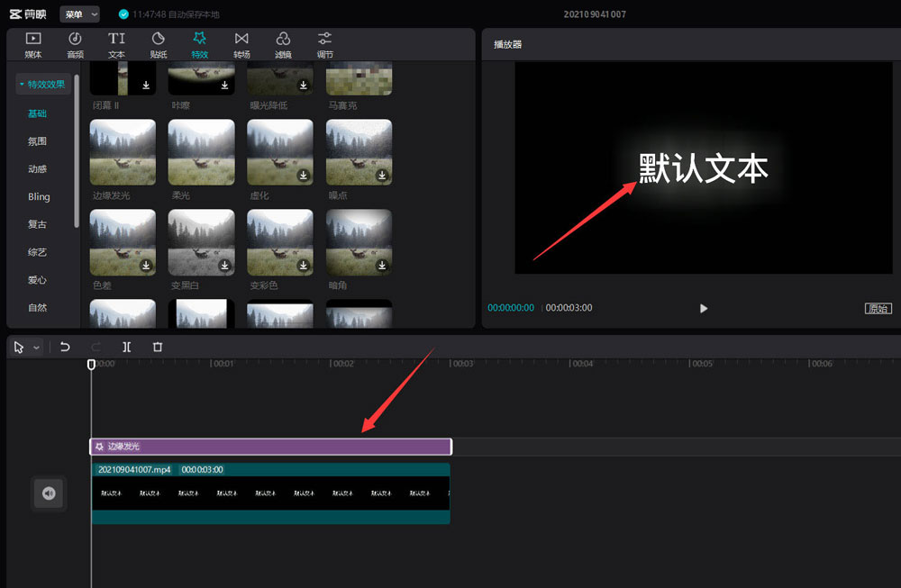Switch to the 音频 audio tab

pyautogui.click(x=75, y=44)
